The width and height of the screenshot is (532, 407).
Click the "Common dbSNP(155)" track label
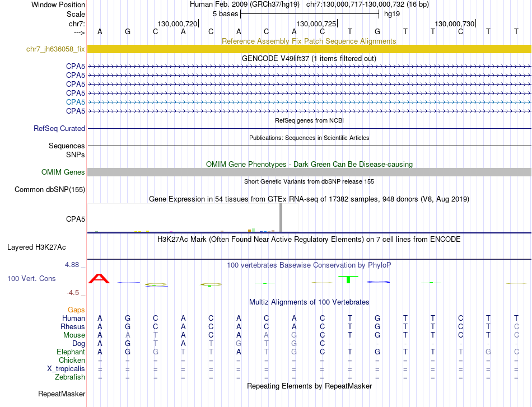49,190
